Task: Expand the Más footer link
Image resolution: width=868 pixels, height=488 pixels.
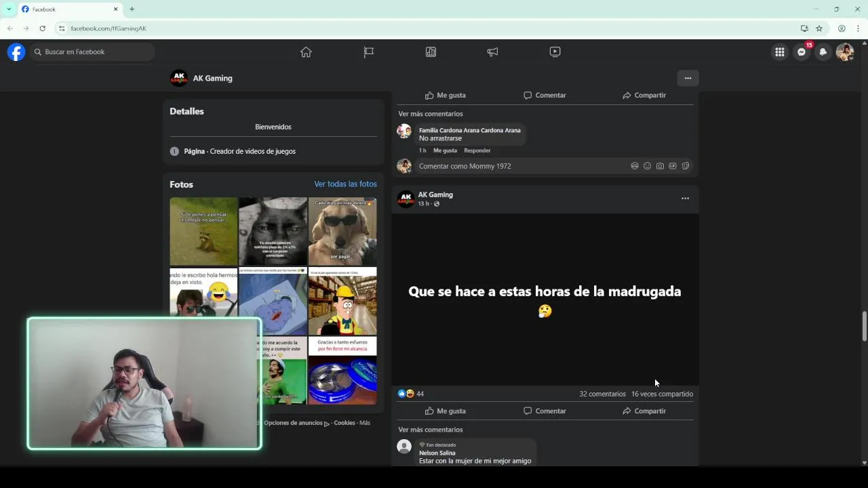Action: pyautogui.click(x=365, y=423)
